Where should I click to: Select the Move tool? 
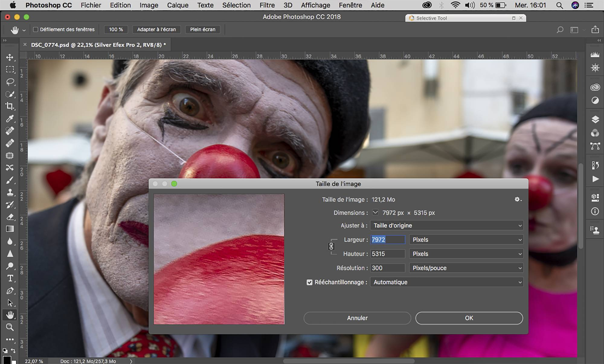[x=10, y=57]
